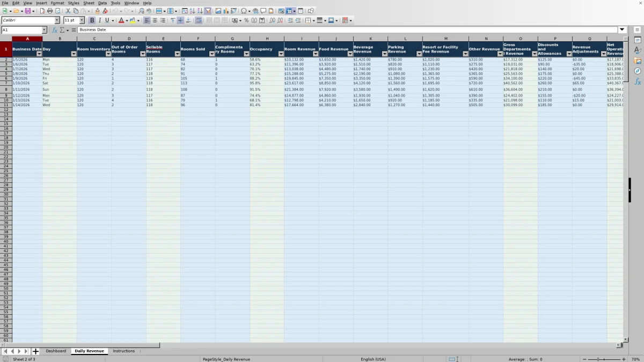Toggle Align Right button
The height and width of the screenshot is (362, 644).
click(x=163, y=20)
